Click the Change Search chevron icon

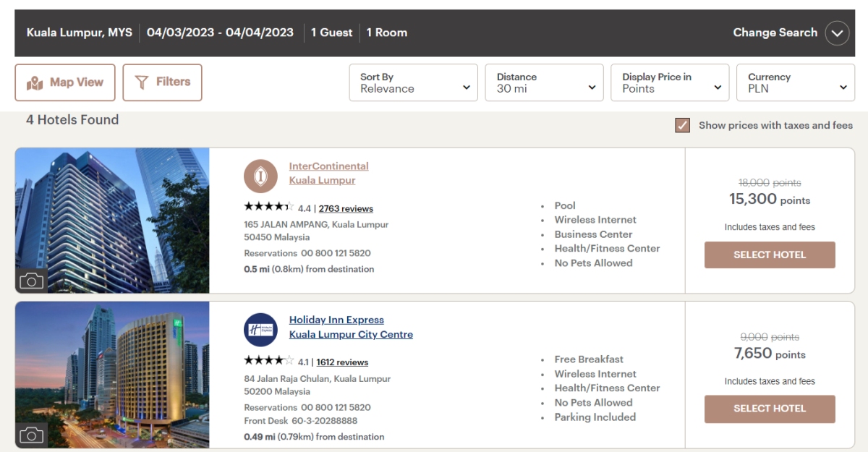[837, 33]
